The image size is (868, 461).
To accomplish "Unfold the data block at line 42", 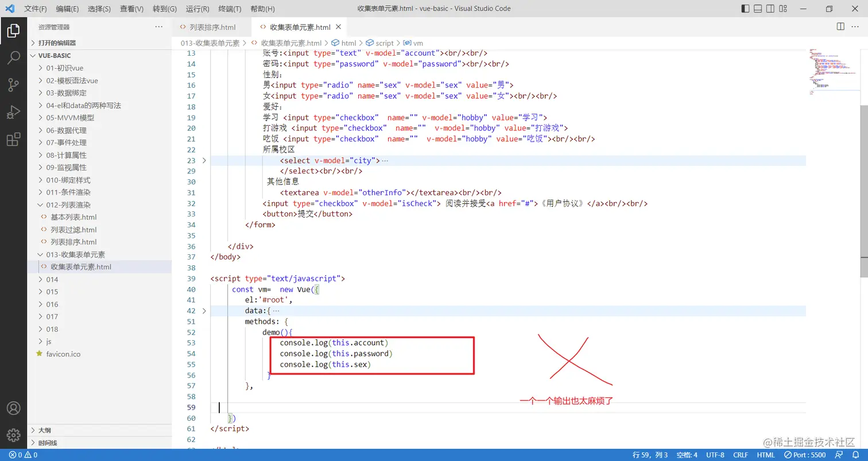I will (x=204, y=311).
